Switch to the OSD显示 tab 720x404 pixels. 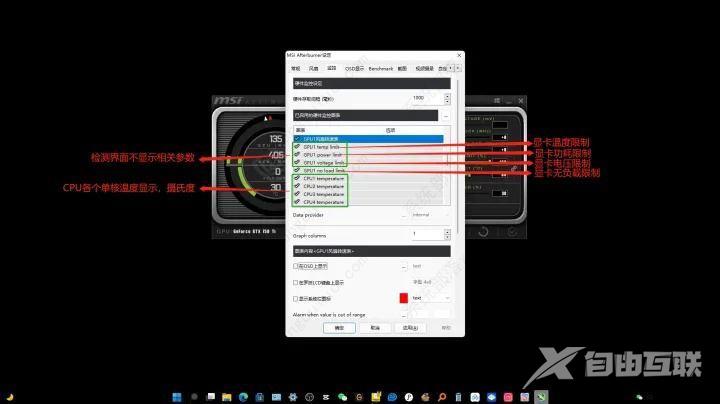coord(354,68)
